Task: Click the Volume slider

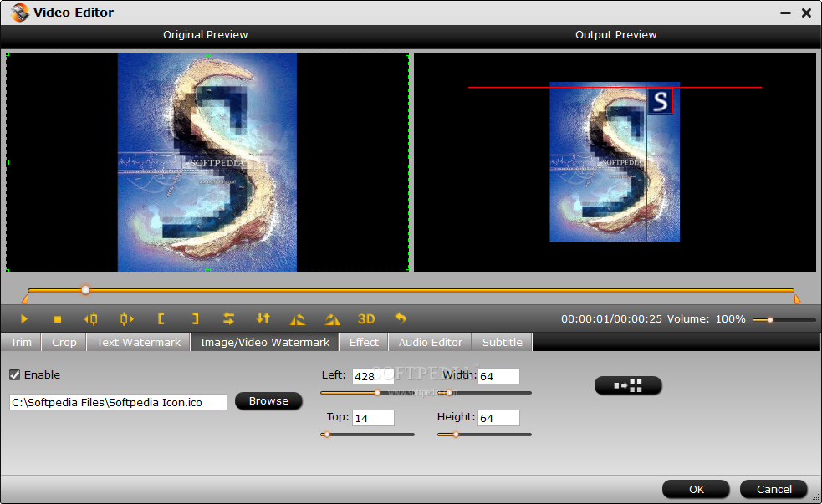Action: pos(784,319)
